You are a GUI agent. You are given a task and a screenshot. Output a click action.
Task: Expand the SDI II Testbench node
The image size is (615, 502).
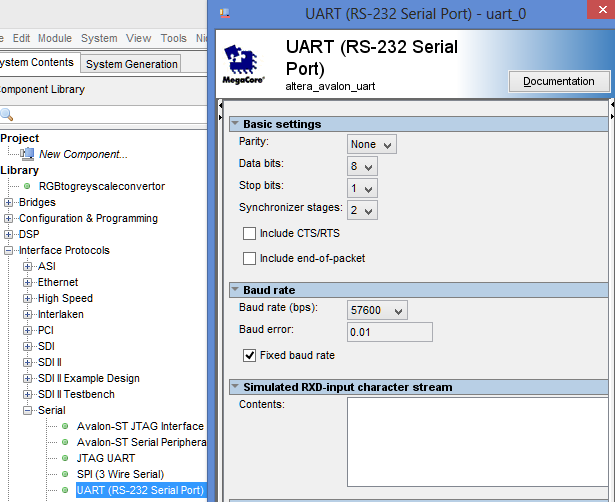[27, 395]
